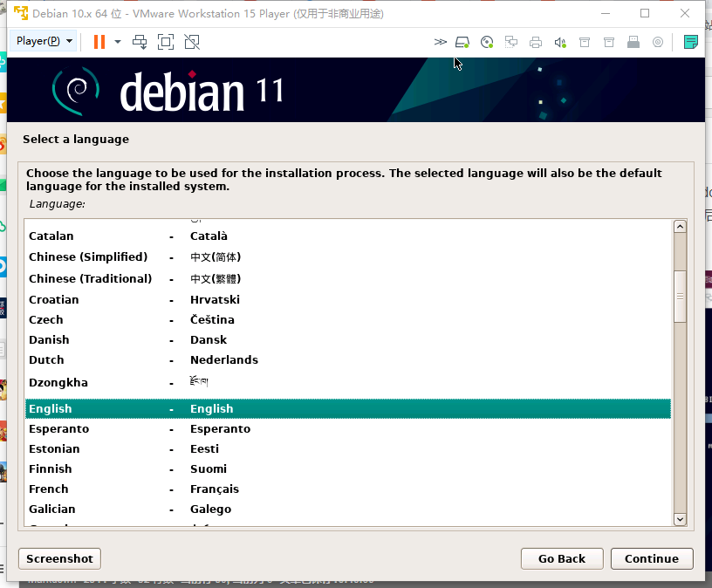Click the network adapter device icon
The height and width of the screenshot is (588, 712).
coord(511,42)
